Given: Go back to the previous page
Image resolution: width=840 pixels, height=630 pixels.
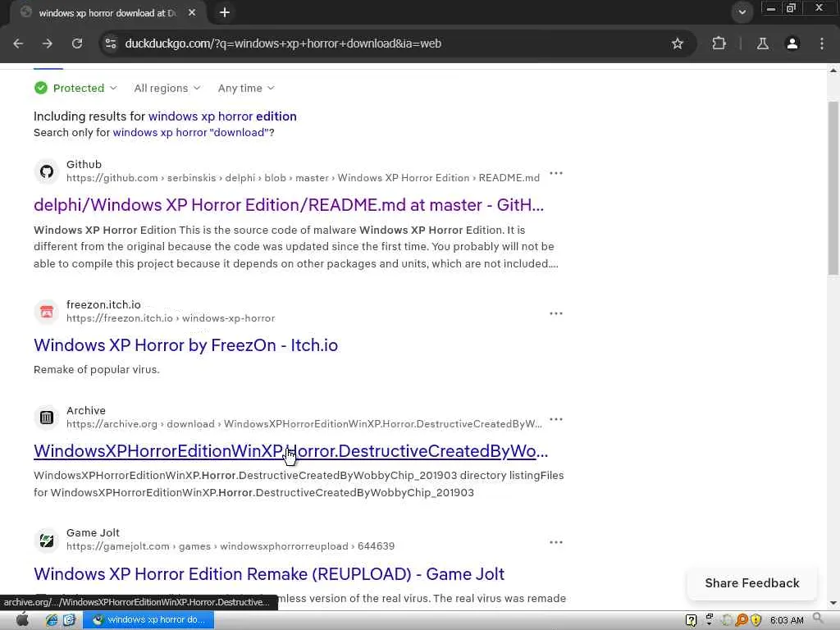Looking at the screenshot, I should [x=18, y=43].
